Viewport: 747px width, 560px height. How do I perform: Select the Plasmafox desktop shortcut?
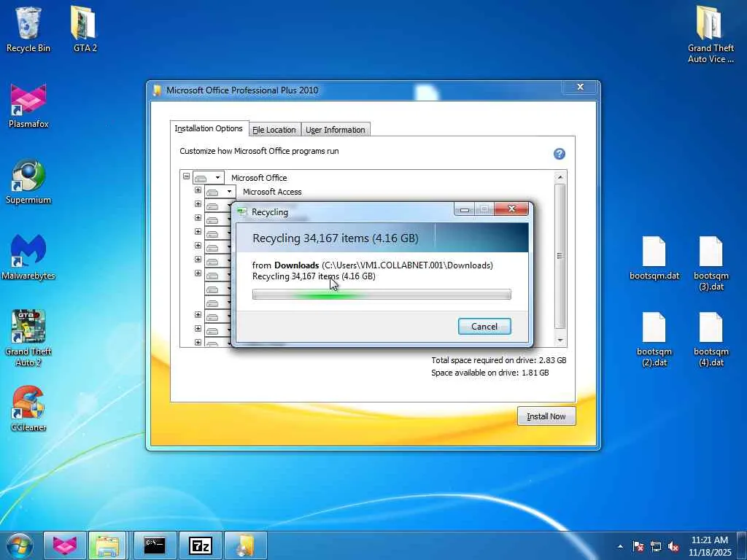pyautogui.click(x=28, y=106)
